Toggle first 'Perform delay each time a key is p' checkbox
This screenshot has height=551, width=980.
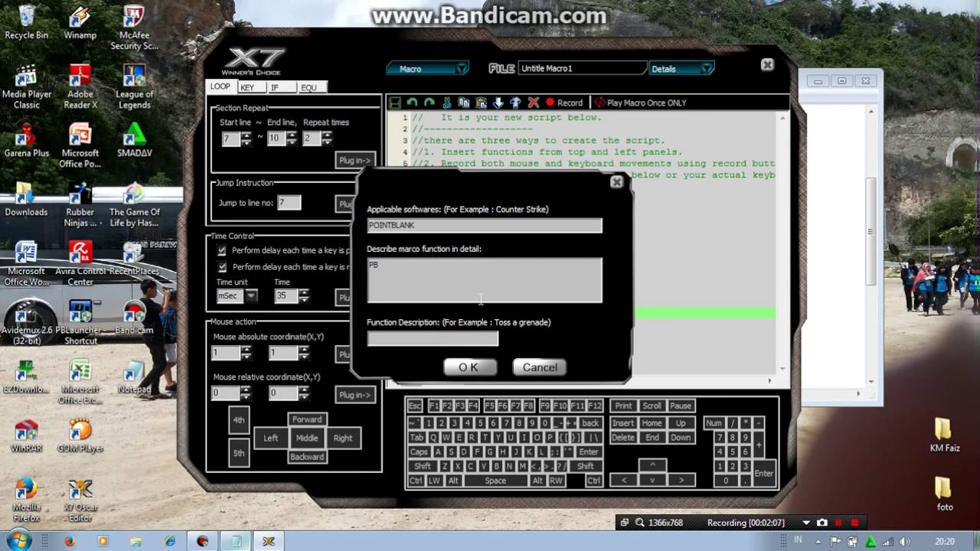pos(222,250)
